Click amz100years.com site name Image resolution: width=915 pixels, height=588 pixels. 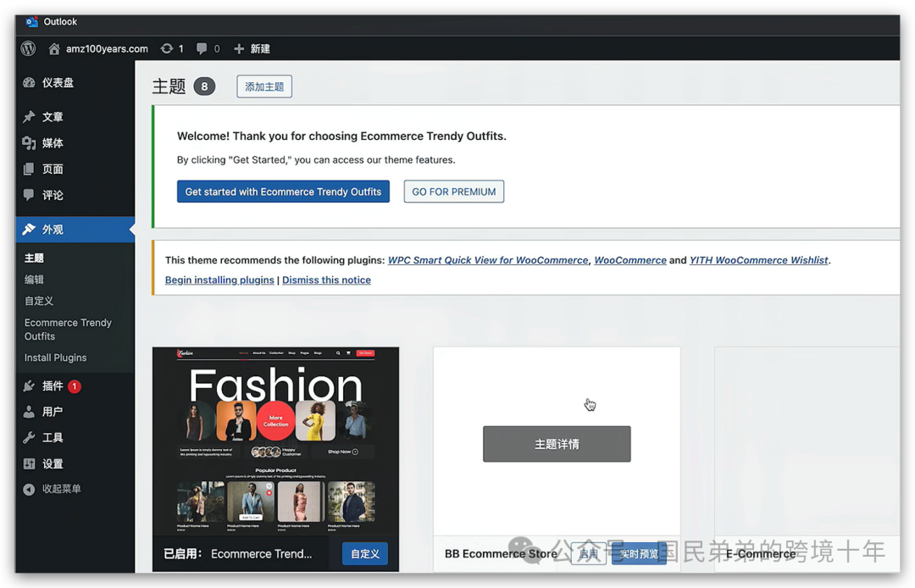(x=107, y=49)
